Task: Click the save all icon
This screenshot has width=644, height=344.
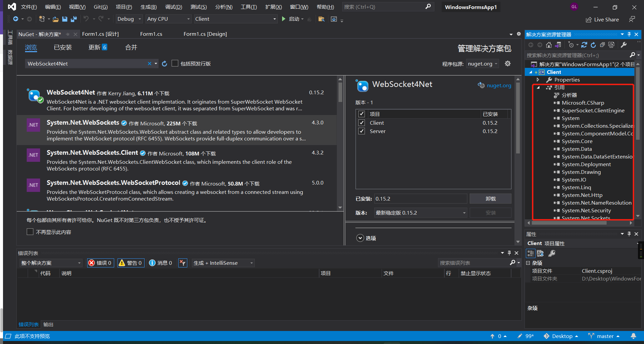Action: pyautogui.click(x=74, y=19)
